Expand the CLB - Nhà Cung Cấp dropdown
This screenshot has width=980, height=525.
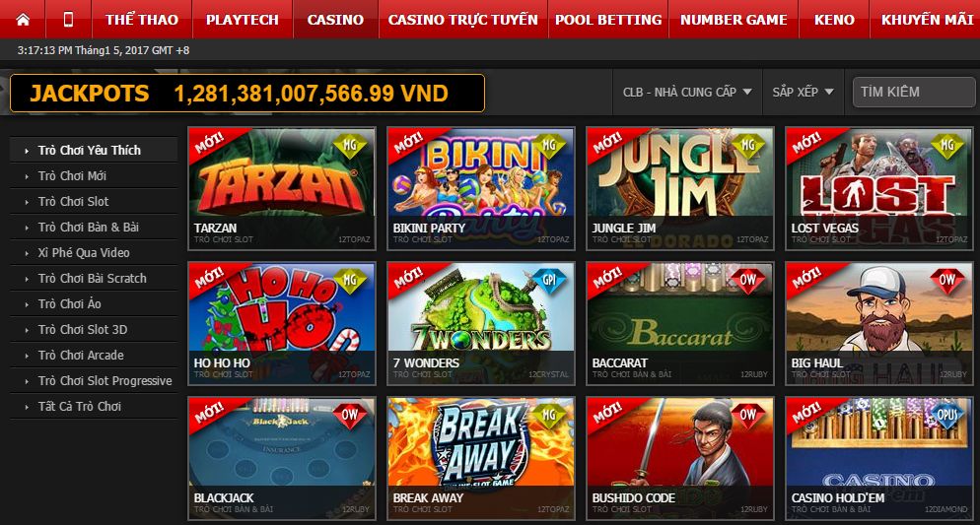[x=687, y=92]
